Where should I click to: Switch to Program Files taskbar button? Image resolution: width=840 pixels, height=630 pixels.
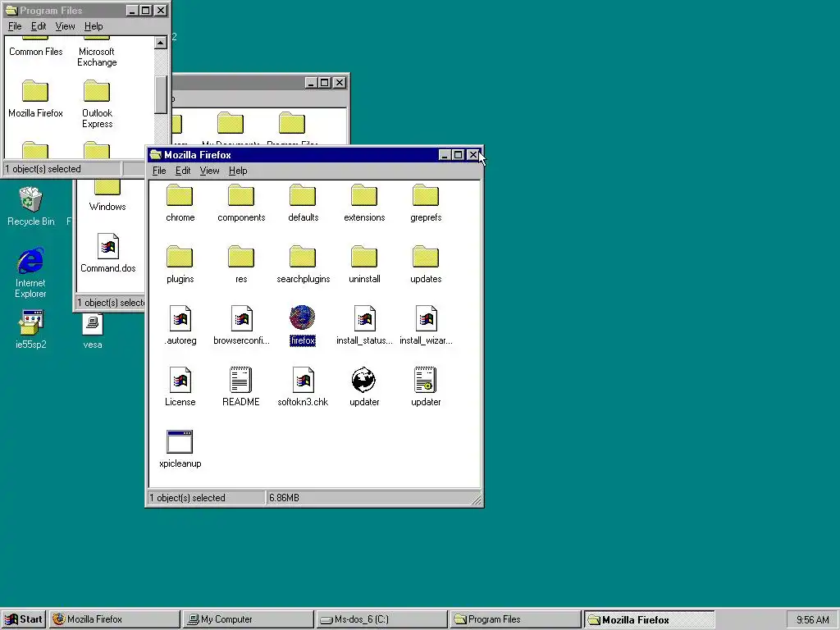click(515, 619)
